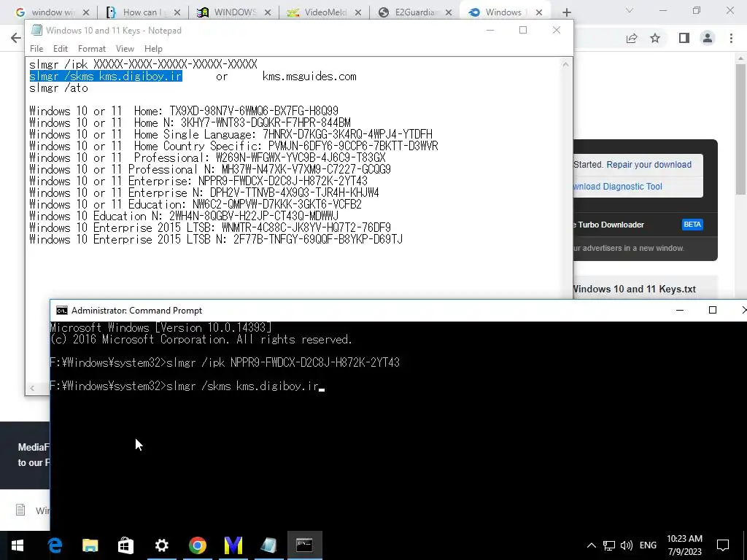This screenshot has width=747, height=560.
Task: Click the Education key NW6C2 line
Action: tap(196, 204)
